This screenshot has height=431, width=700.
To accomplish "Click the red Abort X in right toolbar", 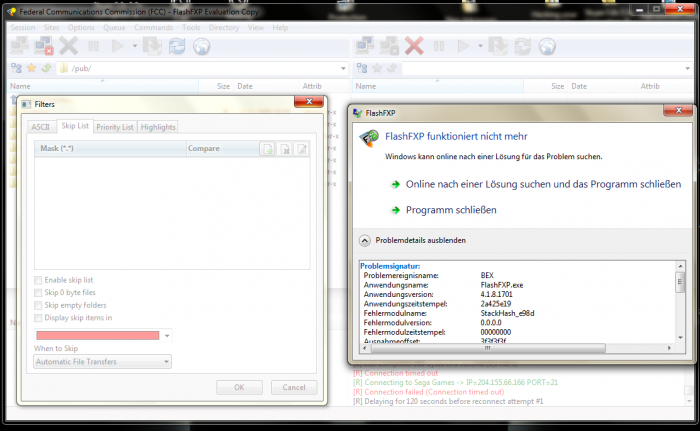I will pos(414,46).
